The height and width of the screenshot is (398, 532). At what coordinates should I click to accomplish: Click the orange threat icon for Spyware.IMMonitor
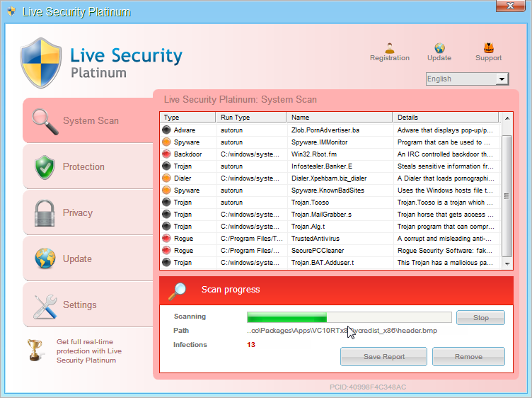[166, 142]
